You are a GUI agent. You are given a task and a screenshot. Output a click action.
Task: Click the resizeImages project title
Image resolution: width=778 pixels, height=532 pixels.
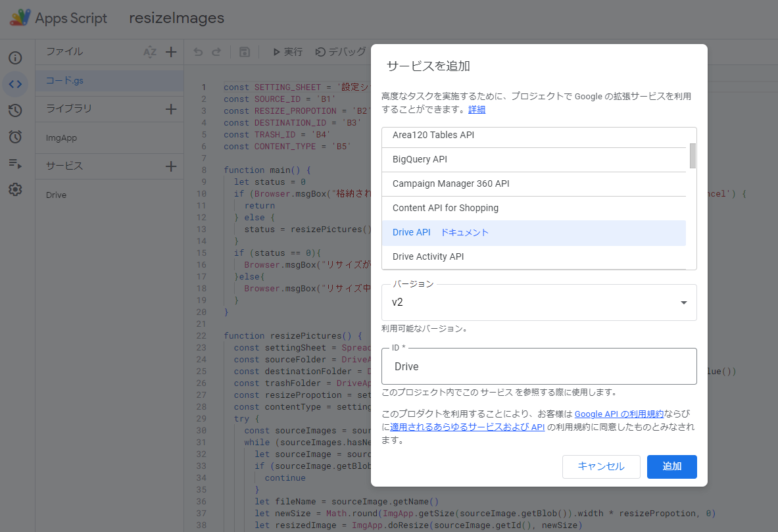point(177,18)
